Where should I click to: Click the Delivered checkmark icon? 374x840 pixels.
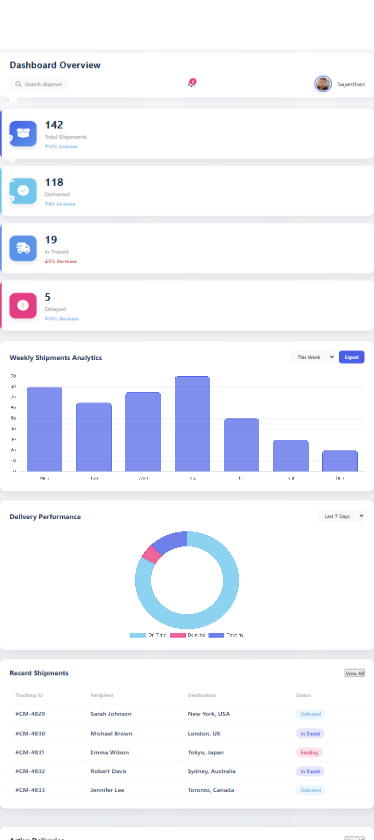coord(23,191)
